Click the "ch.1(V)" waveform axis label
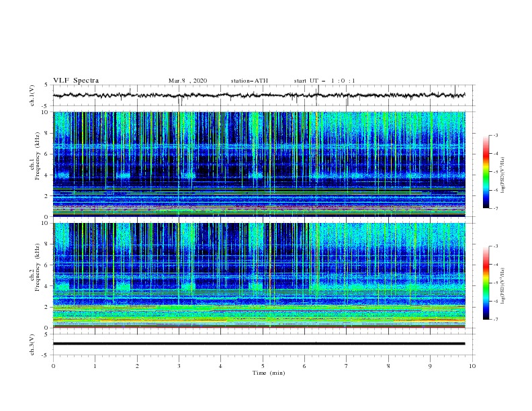Viewport: 532px width, 411px height. [32, 95]
